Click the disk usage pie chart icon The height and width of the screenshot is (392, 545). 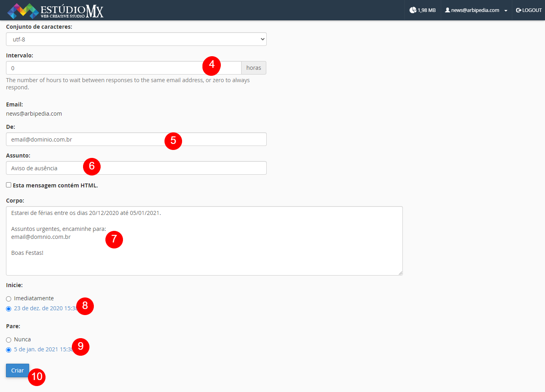point(413,10)
